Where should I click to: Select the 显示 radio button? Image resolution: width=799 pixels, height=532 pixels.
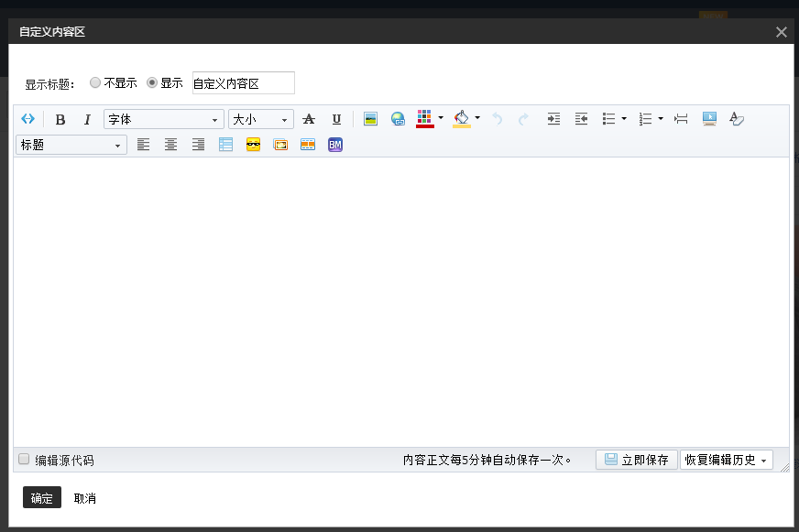click(x=152, y=82)
